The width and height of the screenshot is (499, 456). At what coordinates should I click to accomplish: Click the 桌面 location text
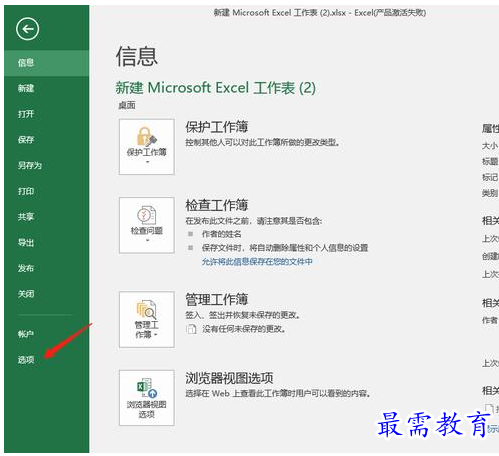127,105
